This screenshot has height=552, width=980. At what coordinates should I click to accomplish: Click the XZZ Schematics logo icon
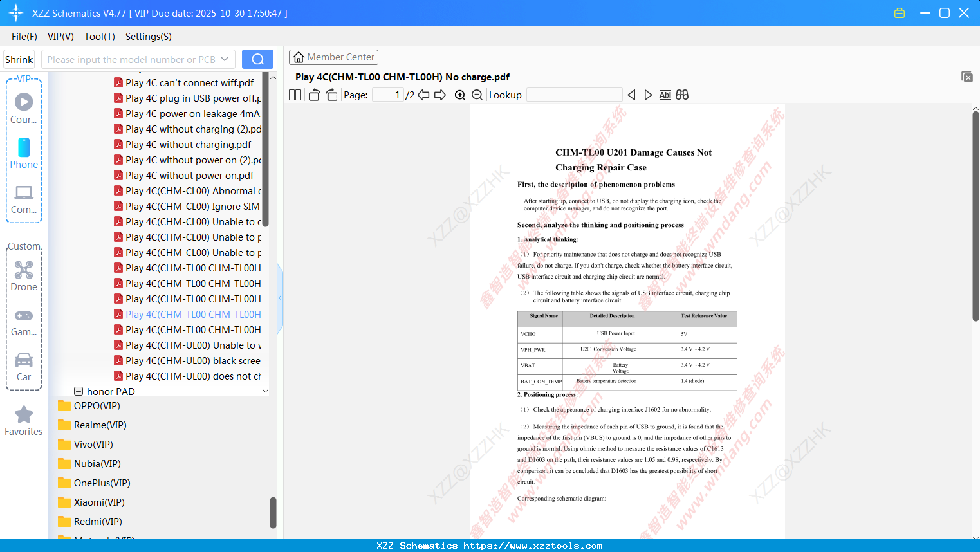coord(16,13)
